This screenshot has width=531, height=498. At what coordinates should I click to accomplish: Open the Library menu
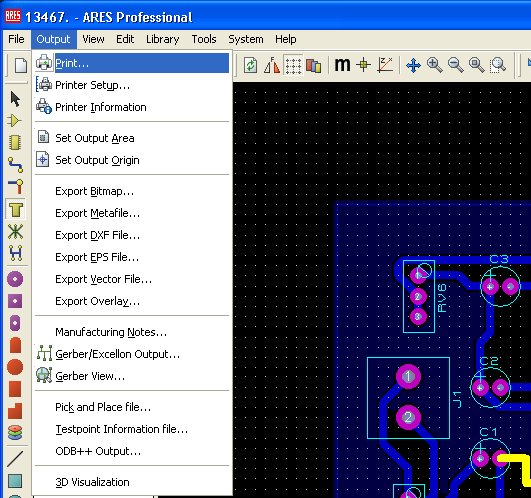[x=163, y=39]
